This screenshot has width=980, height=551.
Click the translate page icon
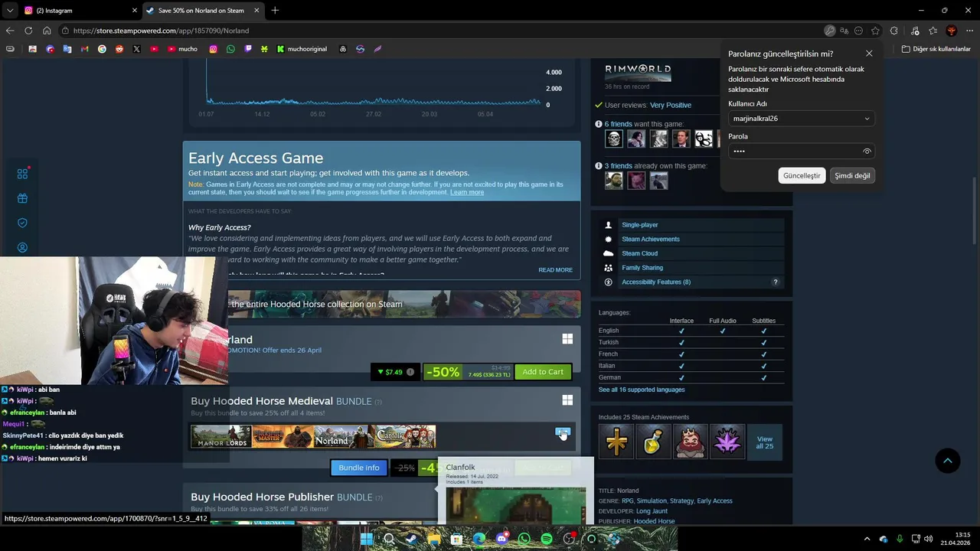pos(844,31)
